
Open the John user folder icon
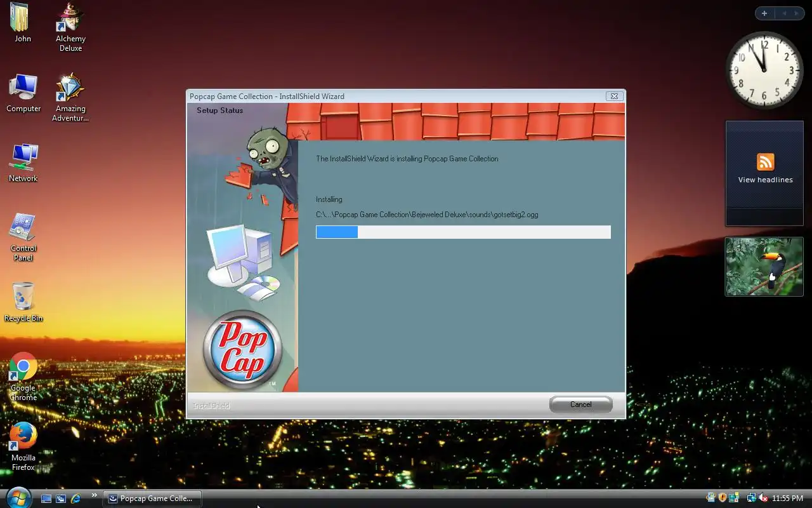point(23,23)
